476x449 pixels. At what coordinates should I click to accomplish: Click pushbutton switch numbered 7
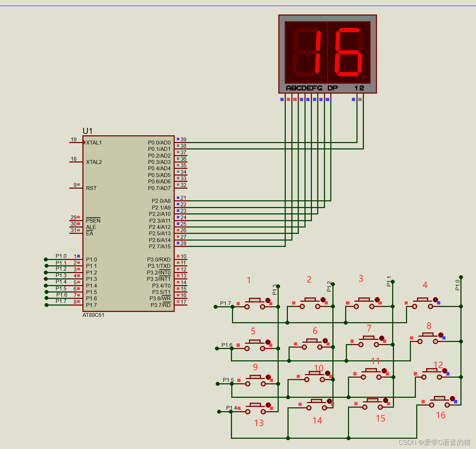click(x=368, y=341)
